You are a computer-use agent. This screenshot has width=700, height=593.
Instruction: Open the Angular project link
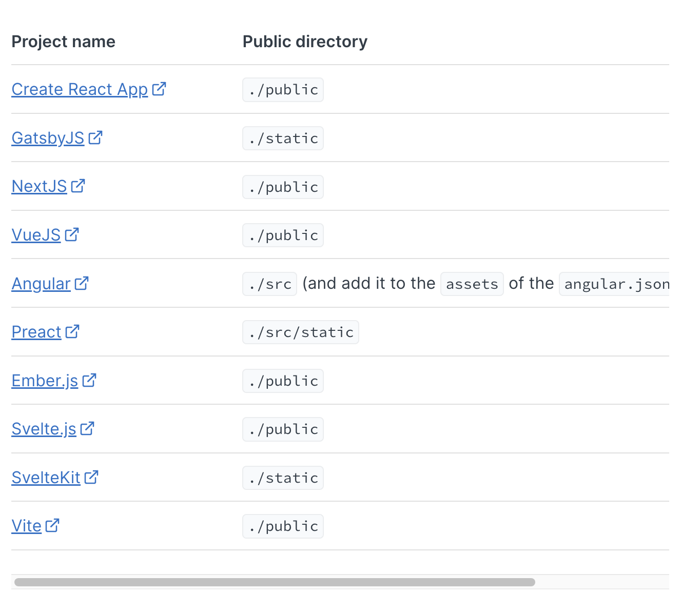click(42, 283)
